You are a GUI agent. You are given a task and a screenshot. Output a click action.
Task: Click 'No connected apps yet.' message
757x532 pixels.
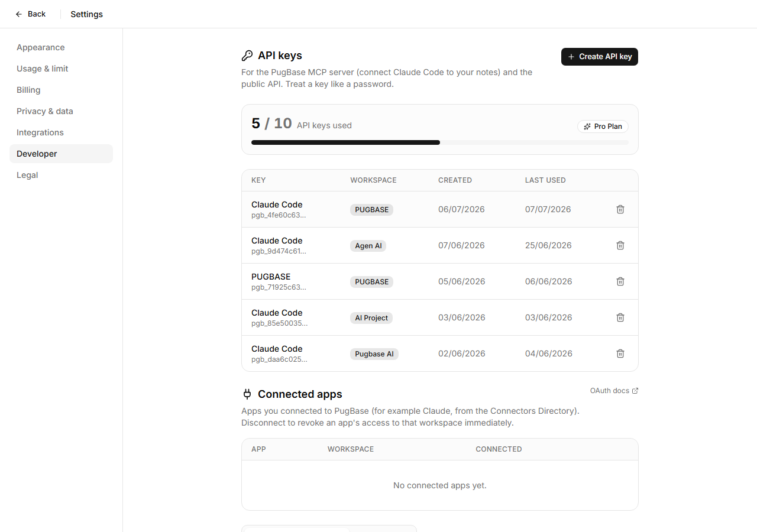coord(440,485)
